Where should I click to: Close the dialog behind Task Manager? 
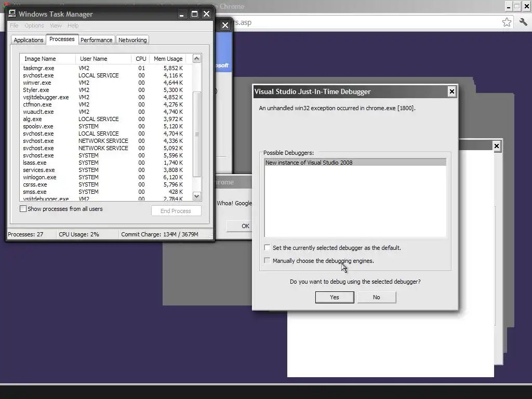click(x=225, y=25)
